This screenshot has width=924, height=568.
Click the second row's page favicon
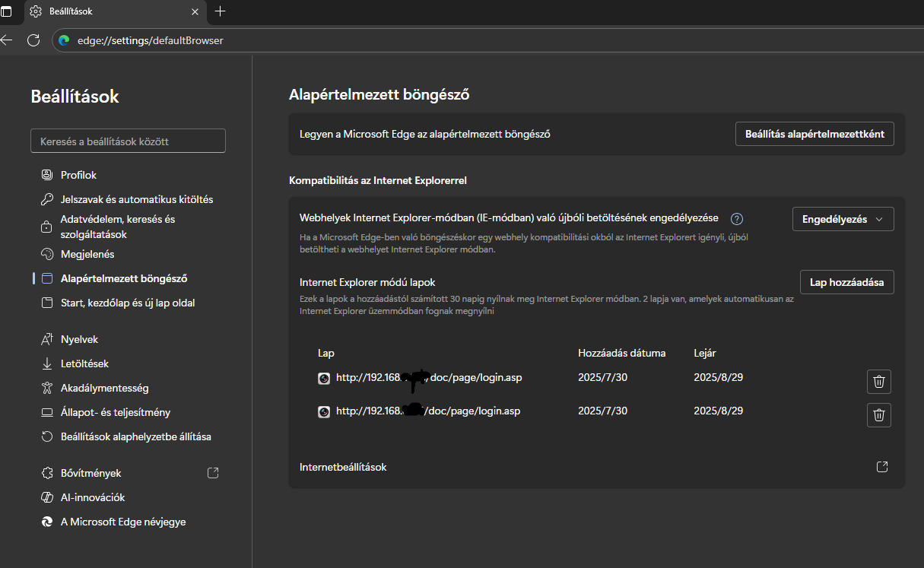pyautogui.click(x=324, y=411)
